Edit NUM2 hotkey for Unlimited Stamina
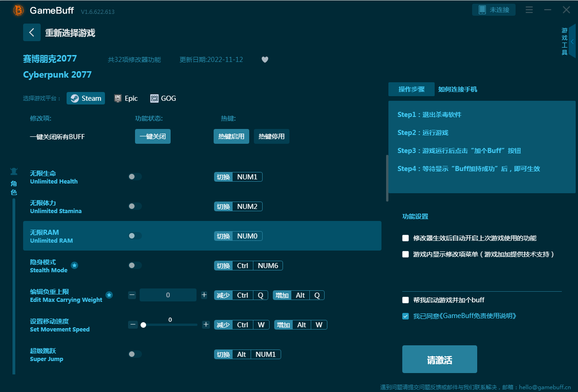The width and height of the screenshot is (578, 392). pos(247,206)
